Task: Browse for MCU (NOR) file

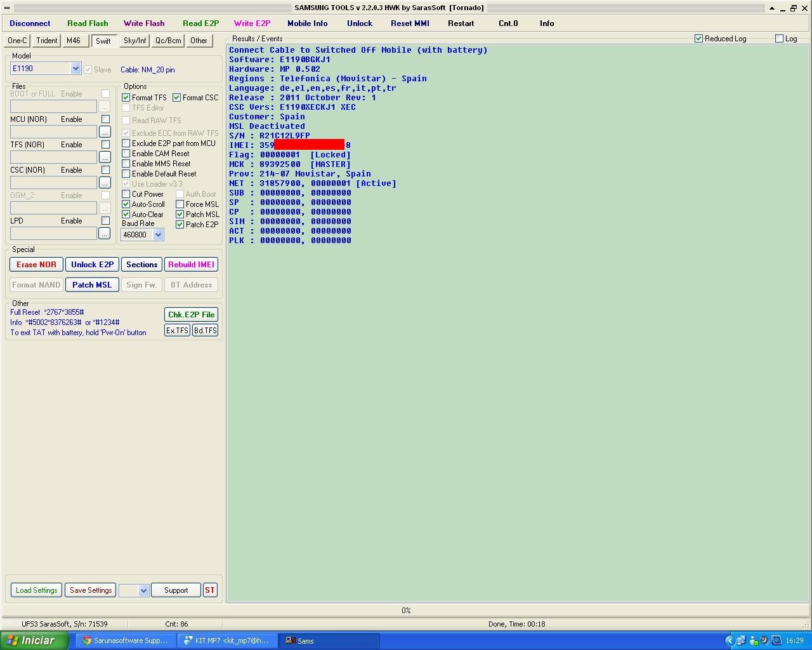Action: (x=105, y=132)
